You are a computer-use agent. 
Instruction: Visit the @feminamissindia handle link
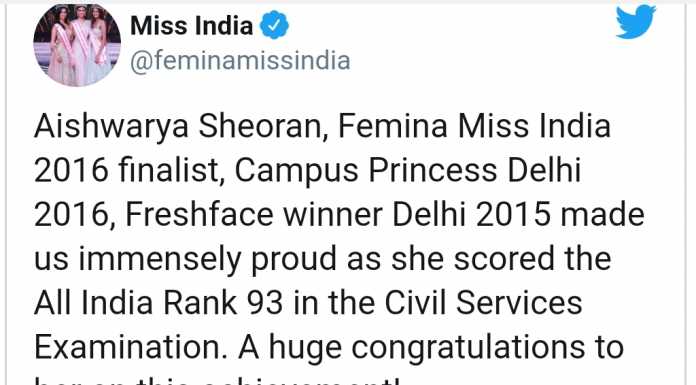click(240, 60)
